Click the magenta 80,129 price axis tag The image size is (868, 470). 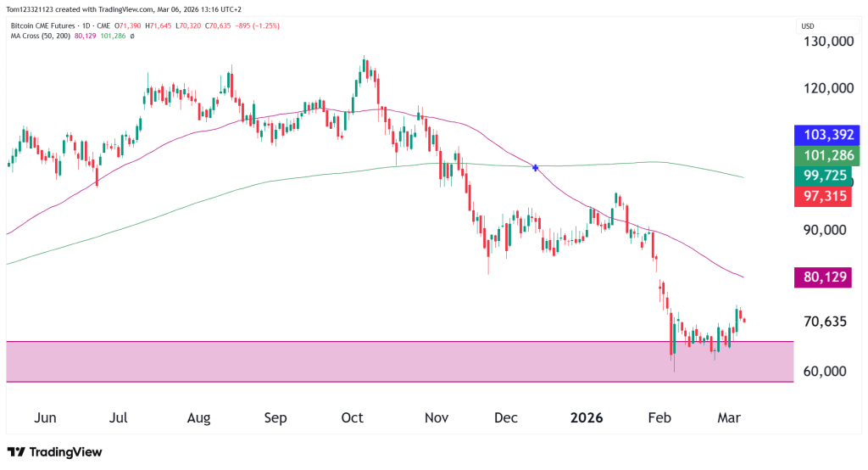click(822, 277)
